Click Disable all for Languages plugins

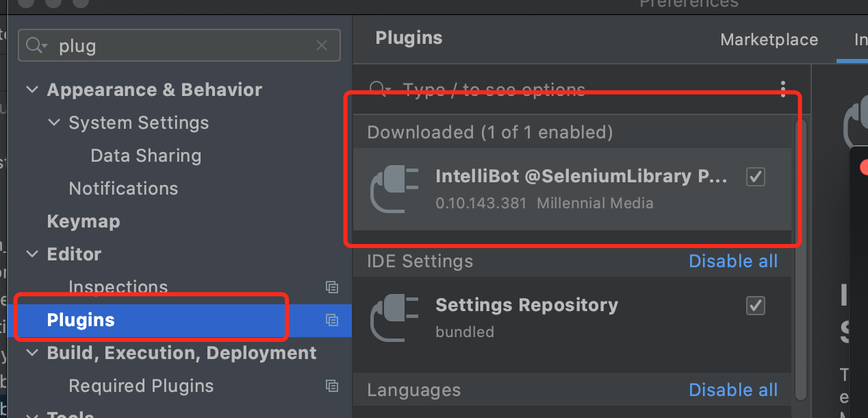[732, 390]
